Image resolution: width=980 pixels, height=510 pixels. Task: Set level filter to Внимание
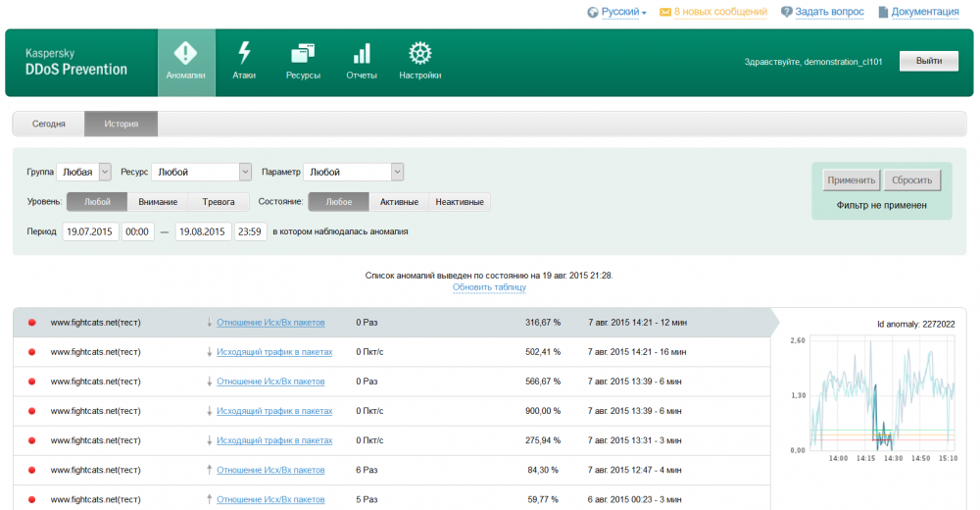point(158,202)
